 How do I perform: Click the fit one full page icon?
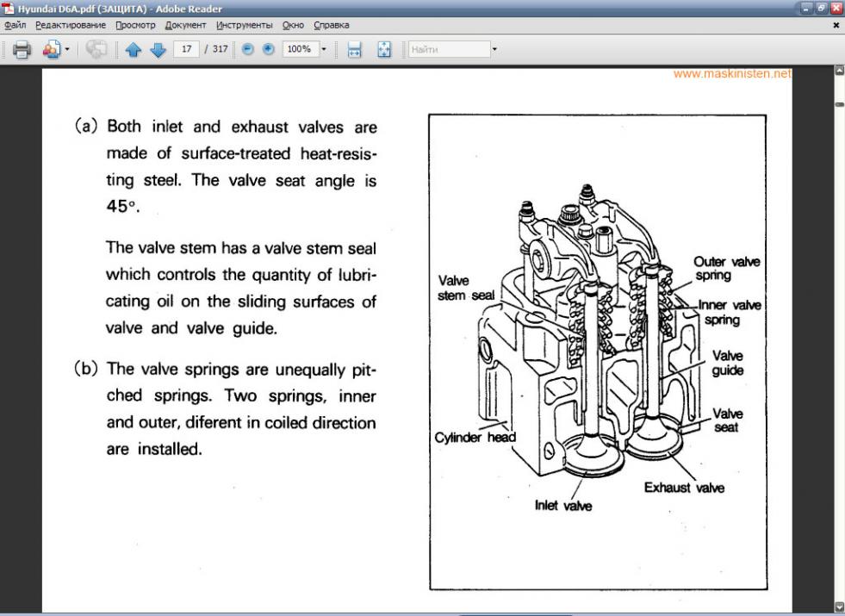click(x=383, y=50)
